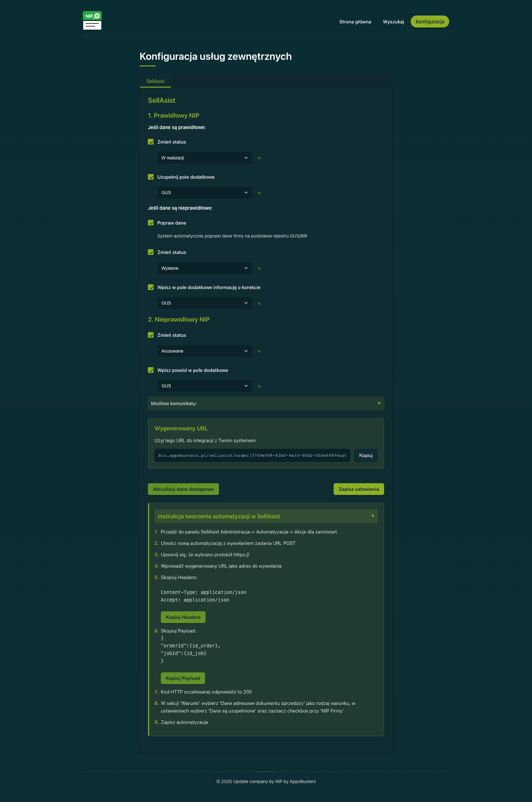Screen dimensions: 532x802
Task: Click refresh icon next to the Anulowane dropdown
Action: click(x=259, y=351)
